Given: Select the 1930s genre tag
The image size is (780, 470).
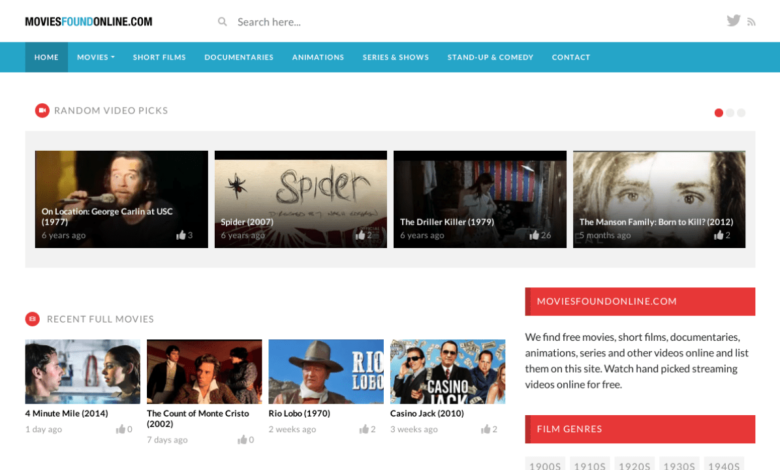Looking at the screenshot, I should [680, 465].
